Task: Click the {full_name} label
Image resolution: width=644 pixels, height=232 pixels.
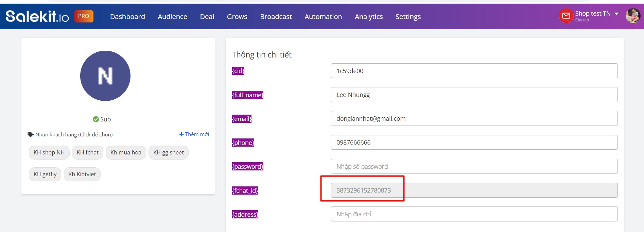Action: coord(248,95)
